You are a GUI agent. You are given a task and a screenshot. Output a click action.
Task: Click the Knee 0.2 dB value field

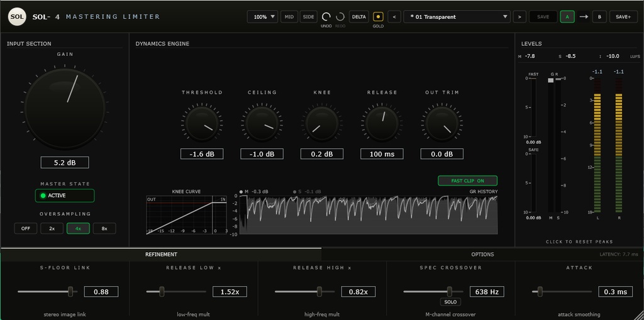322,154
